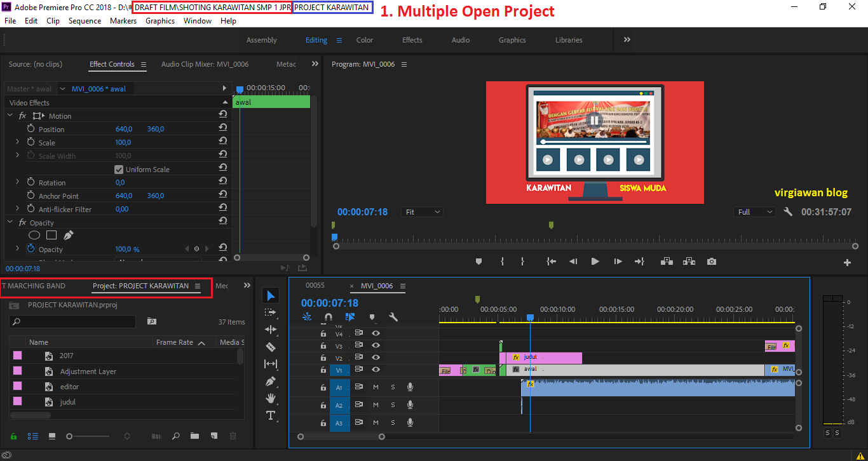Screen dimensions: 868x461
Task: Open Program Monitor wrench settings
Action: click(788, 212)
